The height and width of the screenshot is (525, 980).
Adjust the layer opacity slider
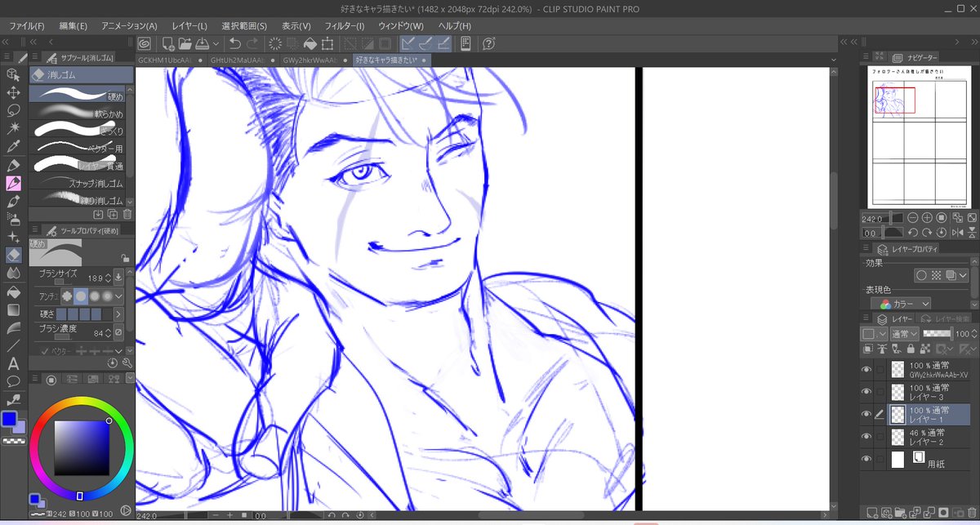tap(938, 333)
